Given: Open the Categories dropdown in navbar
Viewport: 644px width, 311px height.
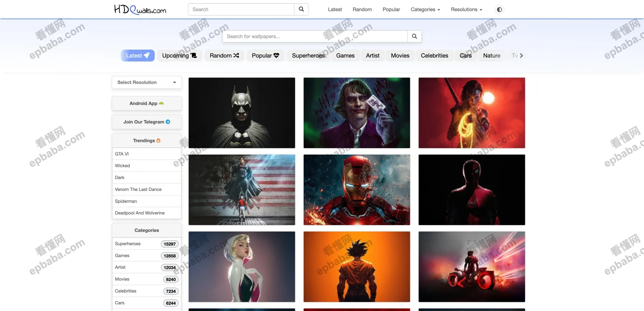Looking at the screenshot, I should (425, 10).
